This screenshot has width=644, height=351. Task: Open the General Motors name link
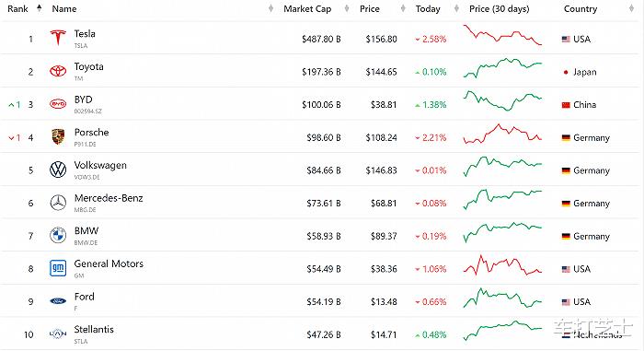(109, 263)
